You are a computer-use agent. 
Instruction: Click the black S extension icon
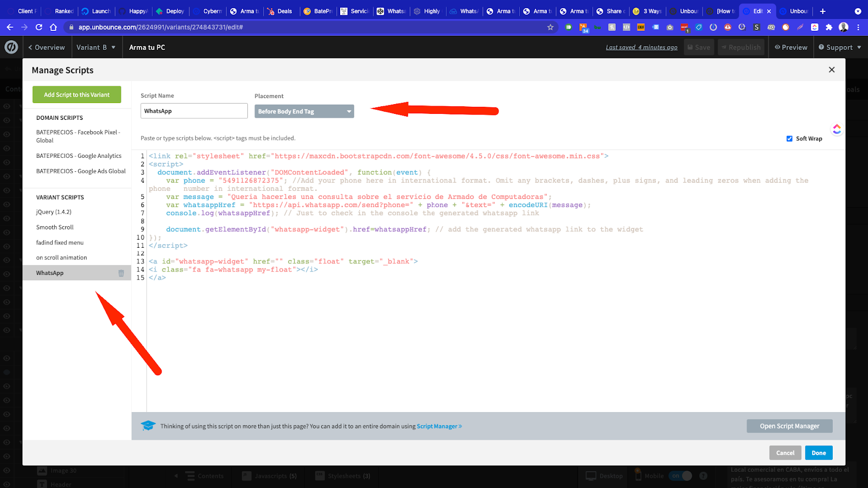pos(757,27)
